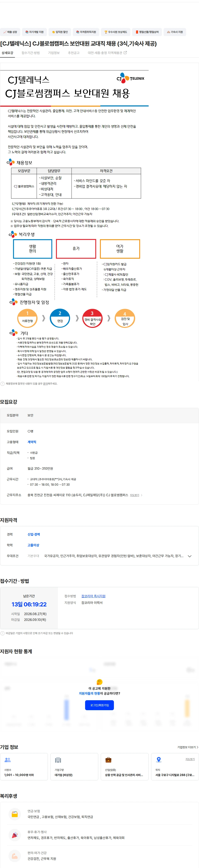Click the 매출 성장 tag chip

10,32
